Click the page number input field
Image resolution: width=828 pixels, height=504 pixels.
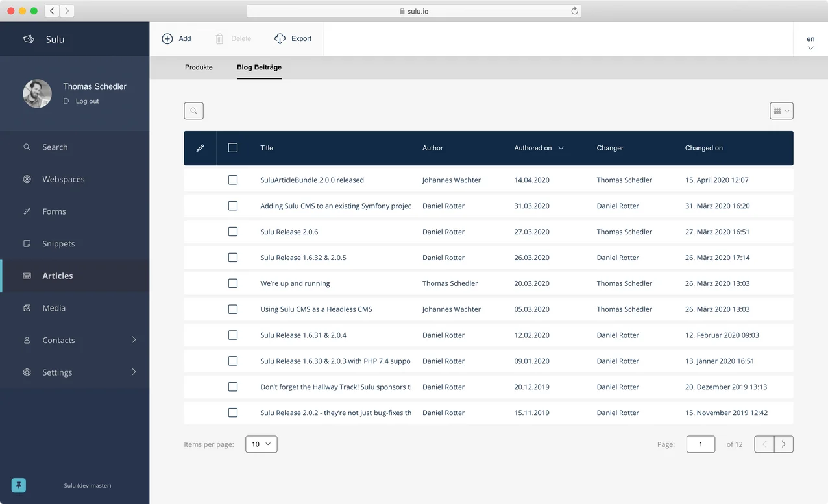(x=700, y=444)
